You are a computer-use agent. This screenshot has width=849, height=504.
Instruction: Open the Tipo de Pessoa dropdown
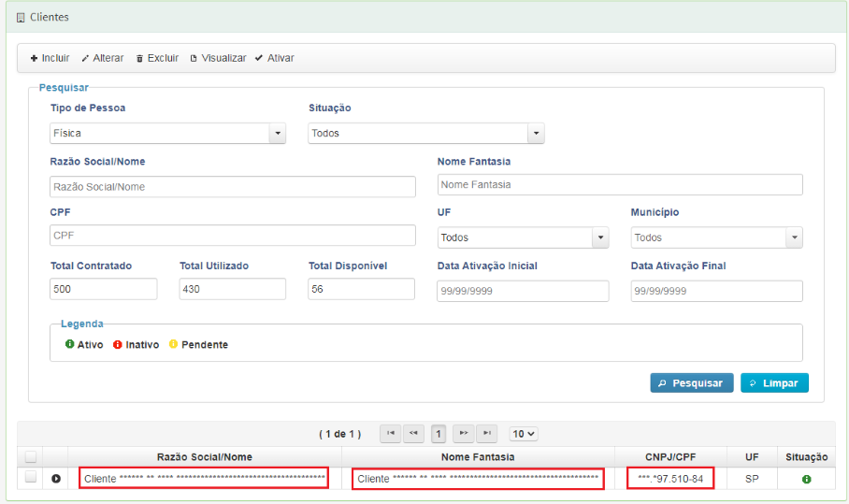pos(168,133)
